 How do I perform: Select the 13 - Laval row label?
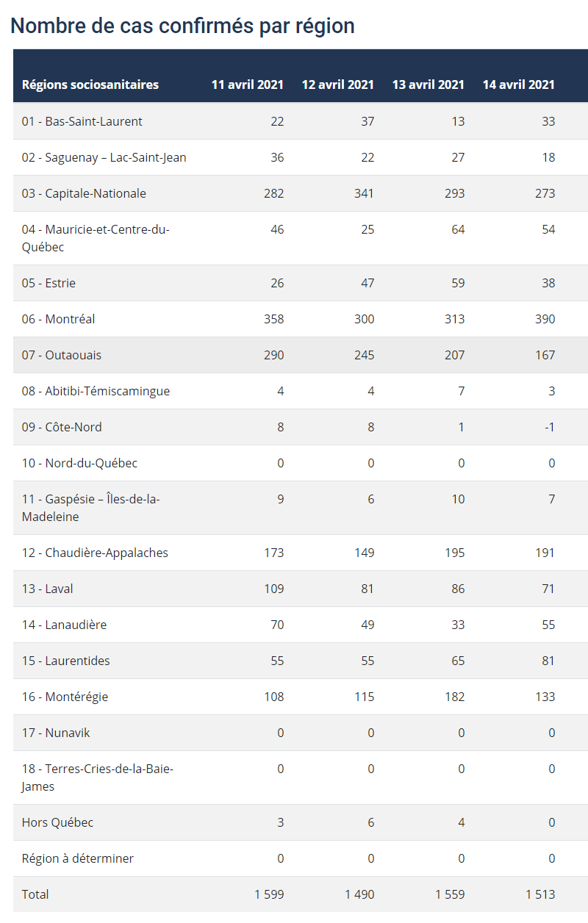point(48,589)
